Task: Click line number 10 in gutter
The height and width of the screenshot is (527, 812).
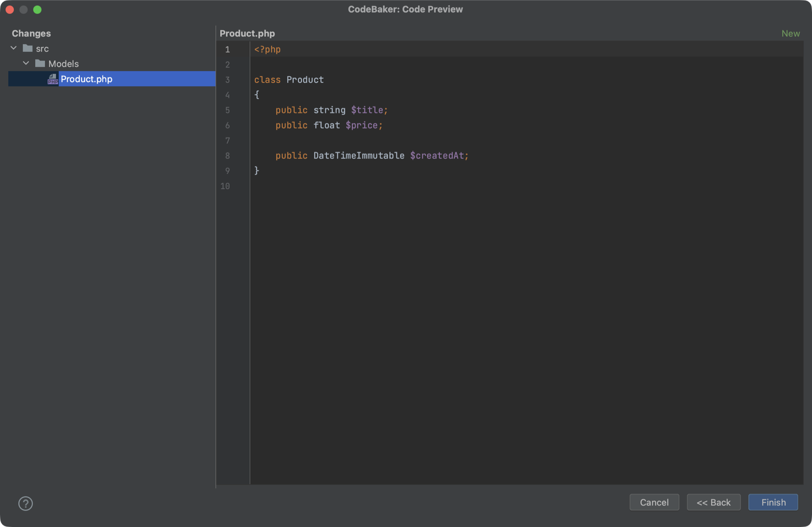Action: (x=225, y=186)
